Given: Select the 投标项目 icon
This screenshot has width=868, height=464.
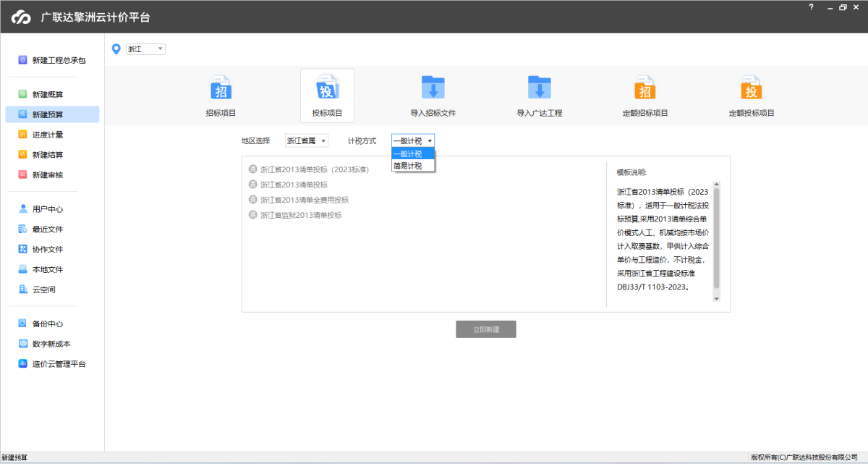Looking at the screenshot, I should [x=327, y=95].
